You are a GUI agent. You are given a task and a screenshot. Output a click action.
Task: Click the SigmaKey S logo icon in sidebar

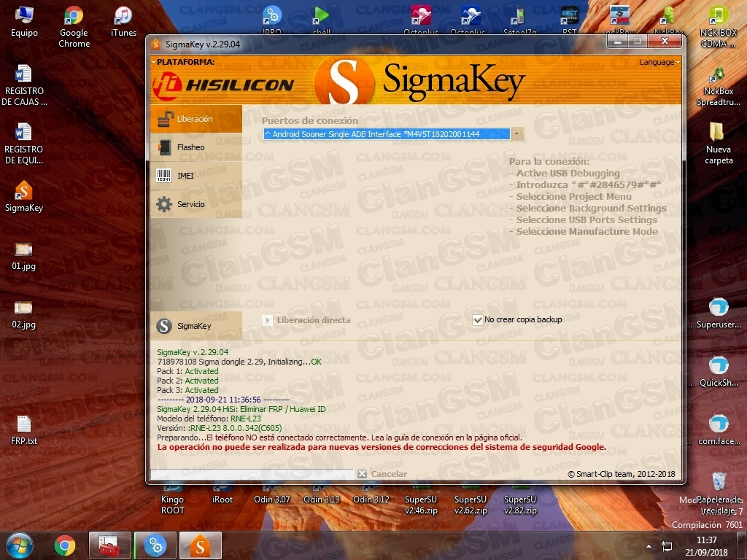pos(164,326)
